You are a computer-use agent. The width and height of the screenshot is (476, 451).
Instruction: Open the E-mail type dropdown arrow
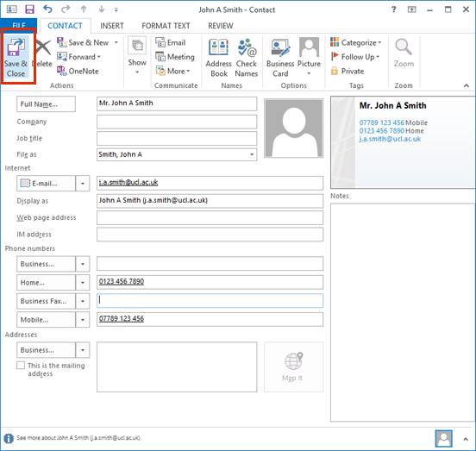click(x=83, y=184)
